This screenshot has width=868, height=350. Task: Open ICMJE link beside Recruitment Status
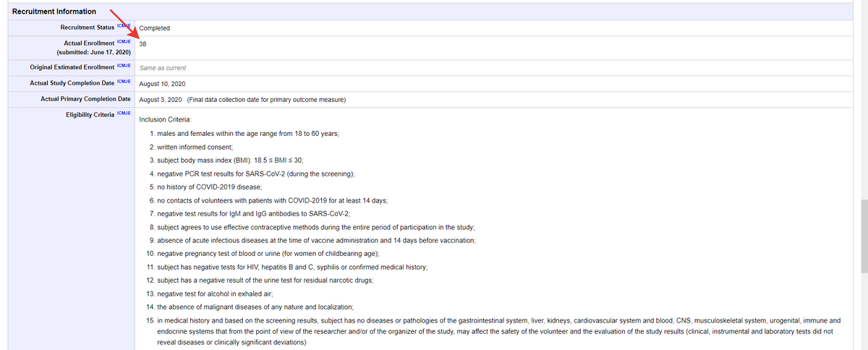pos(123,26)
